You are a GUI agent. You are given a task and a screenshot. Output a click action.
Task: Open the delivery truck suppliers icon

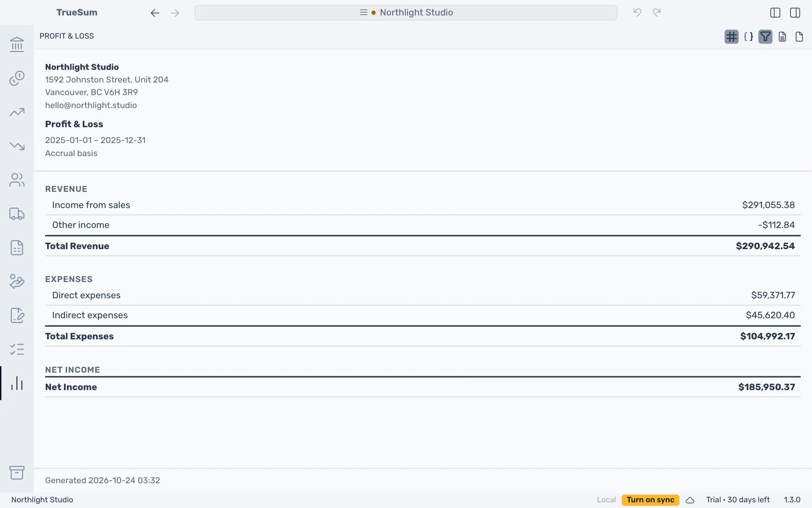click(x=17, y=214)
